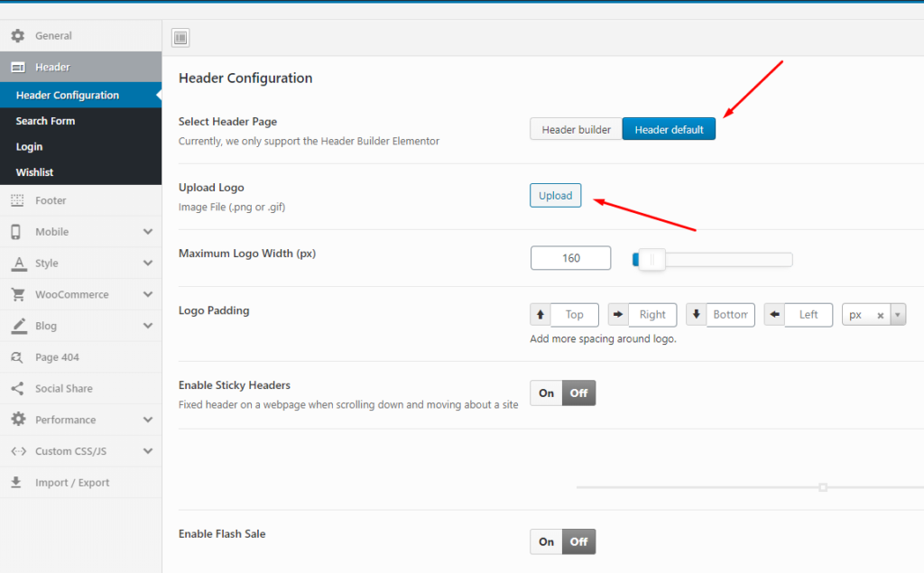The height and width of the screenshot is (573, 924).
Task: Click the down arrow icon for Bottom padding
Action: (x=696, y=315)
